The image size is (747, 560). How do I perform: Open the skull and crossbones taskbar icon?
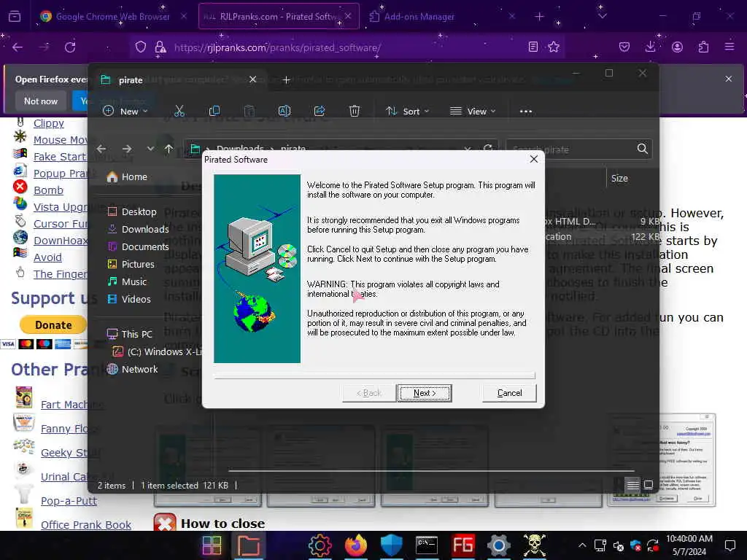click(x=534, y=545)
